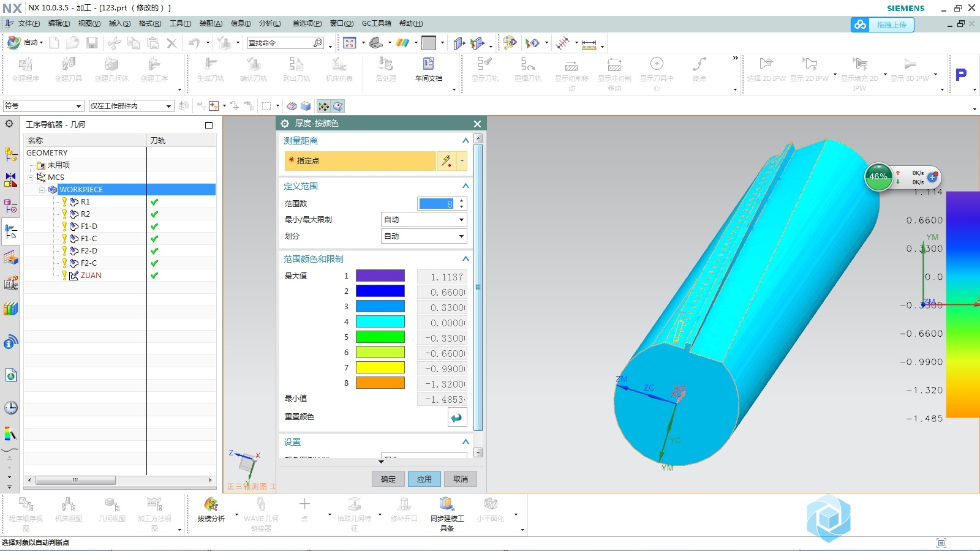Close the 厚度-按颜色 dialog

[x=477, y=124]
